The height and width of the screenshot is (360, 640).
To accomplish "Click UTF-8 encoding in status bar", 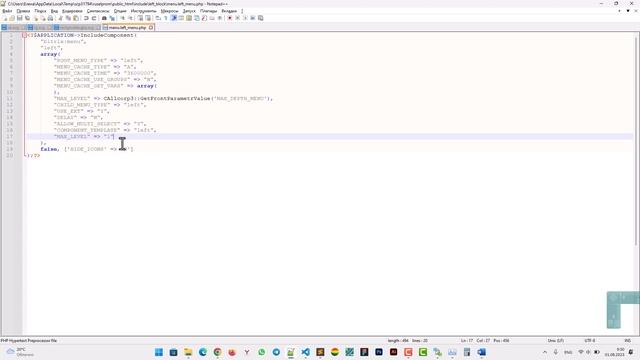I will (589, 340).
